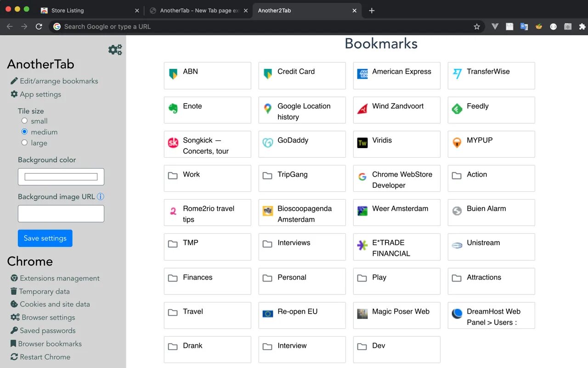Open the Chrome extensions puzzle icon
The image size is (588, 368).
tap(582, 27)
